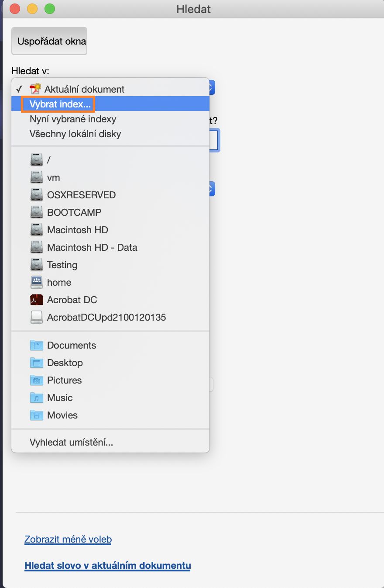Select Nyní vybrané indexy entry
The width and height of the screenshot is (384, 588).
click(73, 119)
